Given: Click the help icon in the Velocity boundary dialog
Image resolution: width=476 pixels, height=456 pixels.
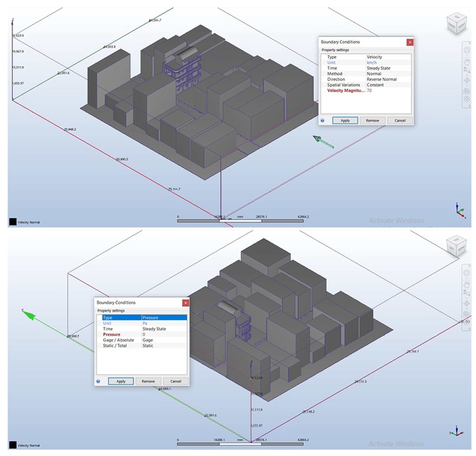Looking at the screenshot, I should [x=322, y=121].
